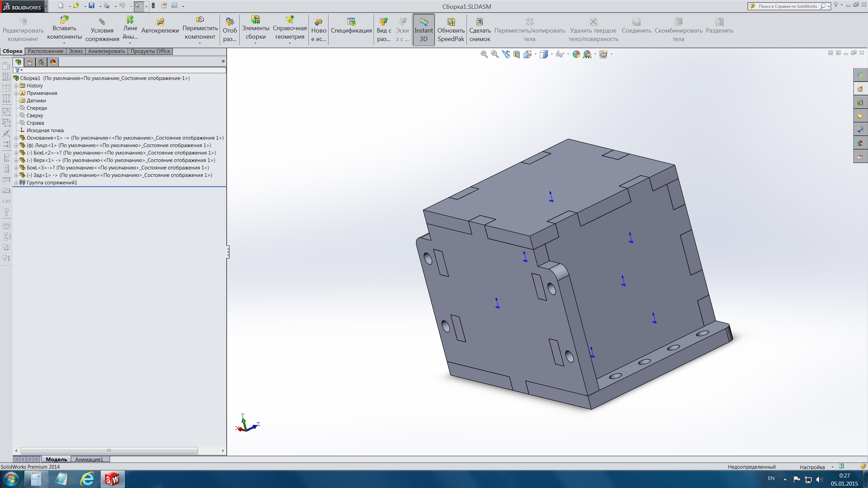The height and width of the screenshot is (488, 868).
Task: Select the ConfigurationManager tab icon
Action: (x=41, y=62)
